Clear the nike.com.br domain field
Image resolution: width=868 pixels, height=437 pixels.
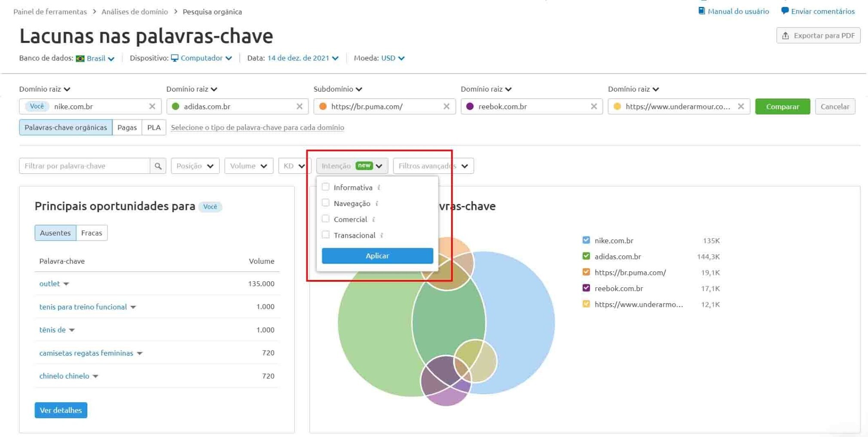(152, 106)
